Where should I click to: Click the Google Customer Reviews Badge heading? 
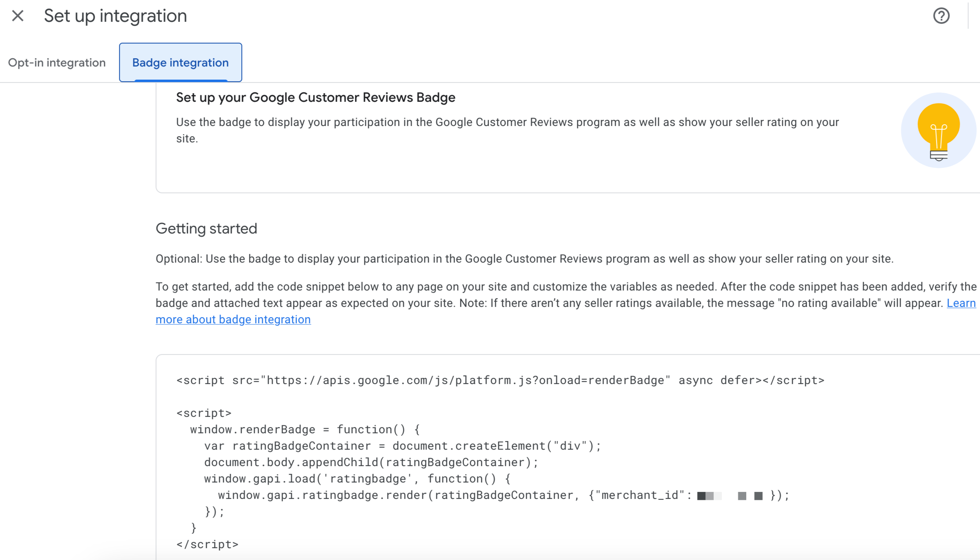pyautogui.click(x=316, y=98)
